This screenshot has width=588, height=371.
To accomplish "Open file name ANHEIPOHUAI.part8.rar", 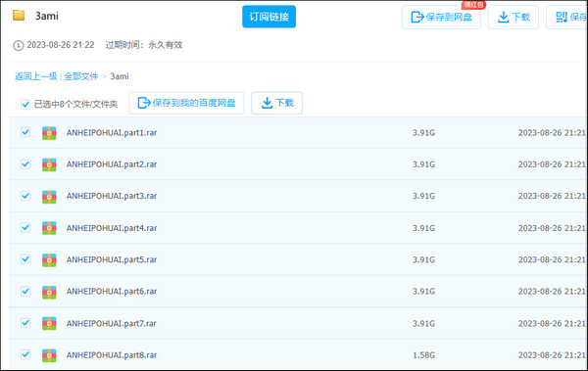I will pyautogui.click(x=112, y=355).
